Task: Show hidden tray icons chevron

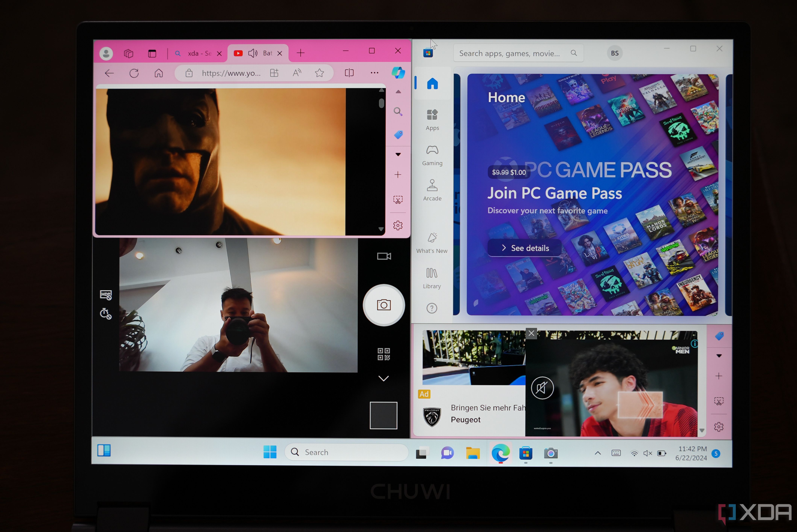Action: point(598,453)
